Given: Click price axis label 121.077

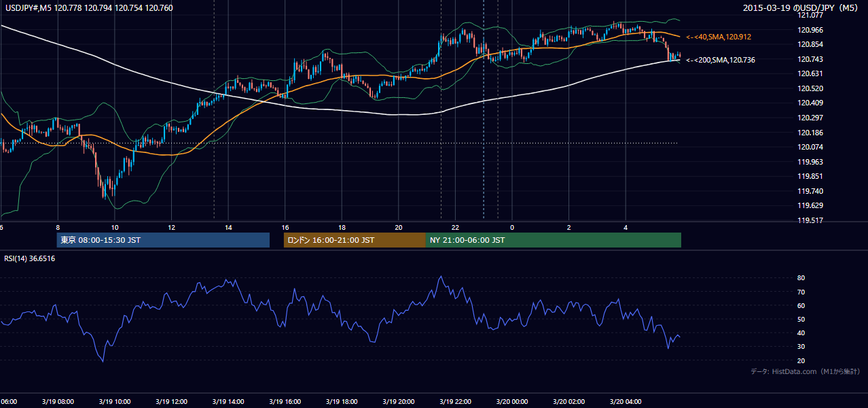Looking at the screenshot, I should [810, 15].
